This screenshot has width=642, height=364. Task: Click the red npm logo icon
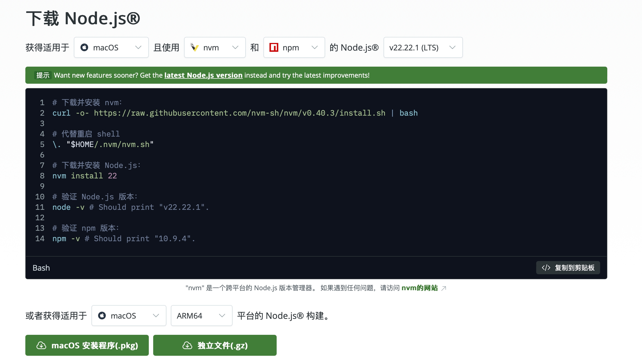pos(274,47)
